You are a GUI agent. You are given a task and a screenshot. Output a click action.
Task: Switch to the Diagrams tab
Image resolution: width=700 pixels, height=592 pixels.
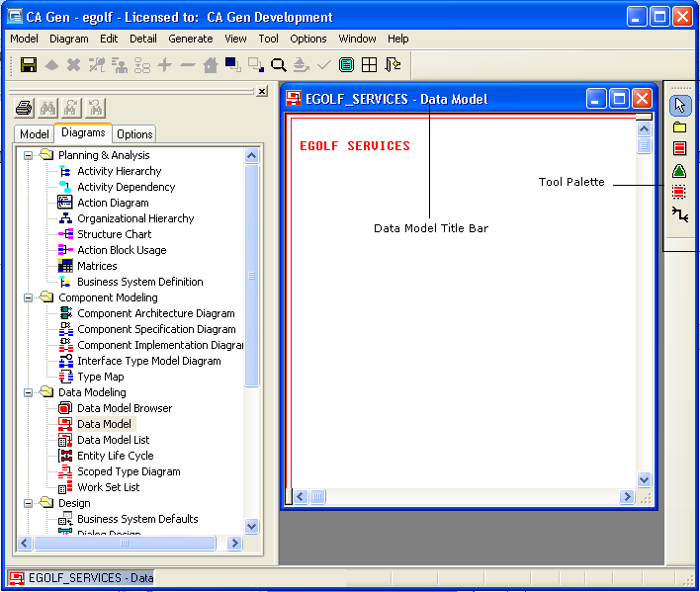pos(83,133)
